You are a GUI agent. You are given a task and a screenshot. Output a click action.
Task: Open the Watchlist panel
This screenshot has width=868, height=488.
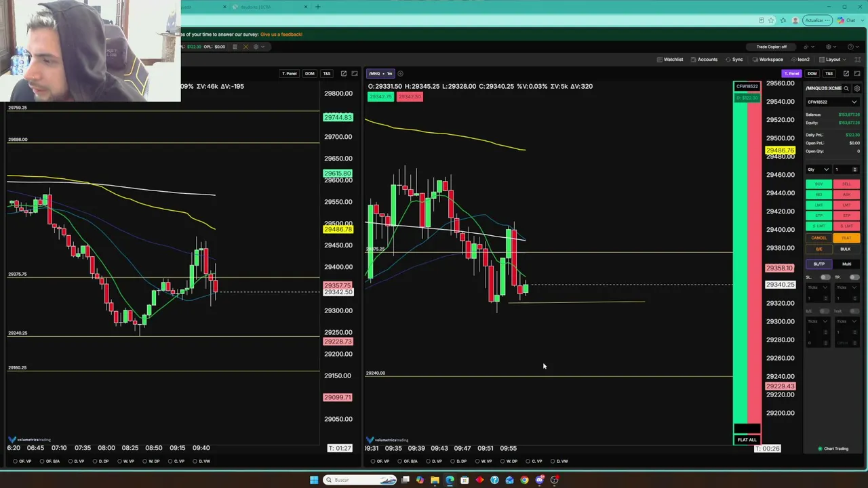(670, 60)
